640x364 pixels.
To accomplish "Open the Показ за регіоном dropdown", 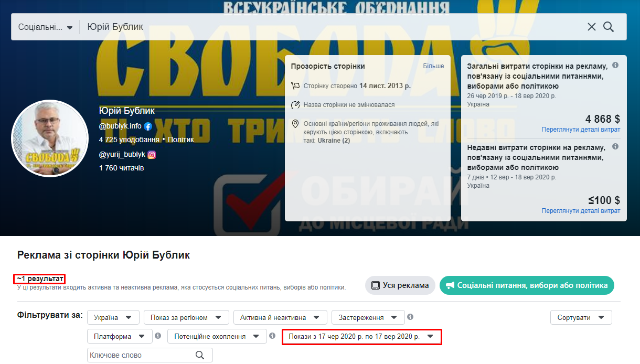I will pyautogui.click(x=186, y=317).
